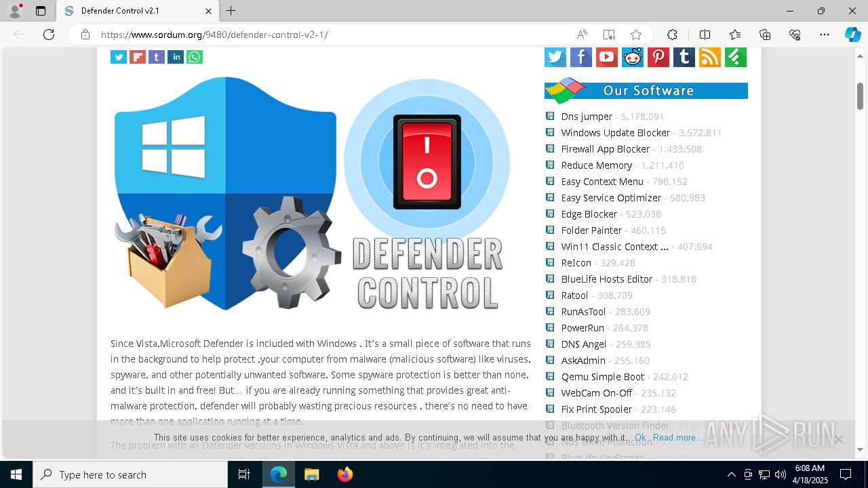Image resolution: width=868 pixels, height=488 pixels.
Task: Open the PowerRun link
Action: click(x=583, y=328)
